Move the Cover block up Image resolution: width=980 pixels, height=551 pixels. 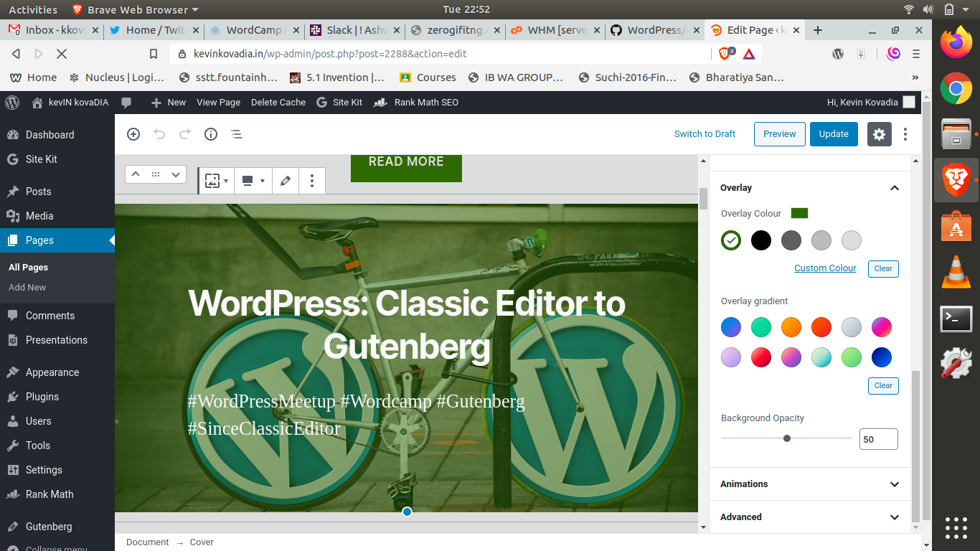[x=136, y=174]
